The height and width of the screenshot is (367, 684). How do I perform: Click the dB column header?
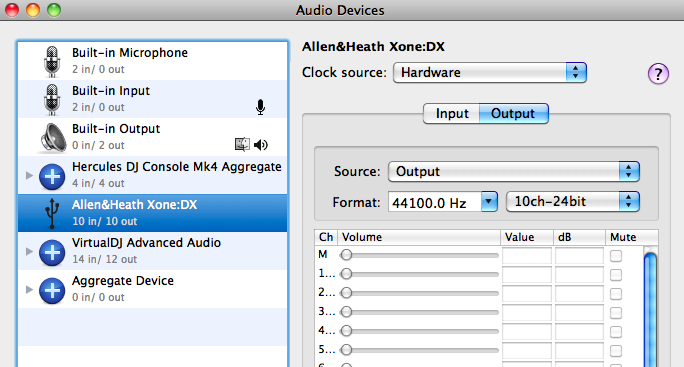coord(578,237)
